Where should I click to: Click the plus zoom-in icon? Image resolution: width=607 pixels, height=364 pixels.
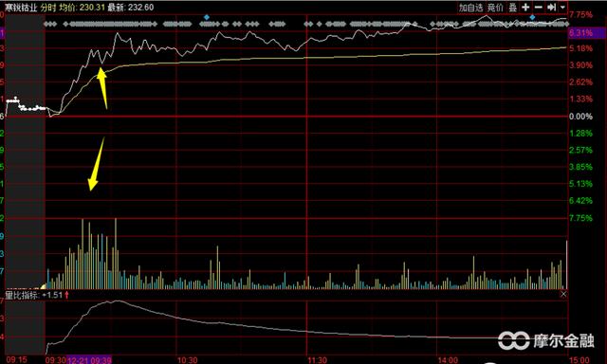point(525,7)
